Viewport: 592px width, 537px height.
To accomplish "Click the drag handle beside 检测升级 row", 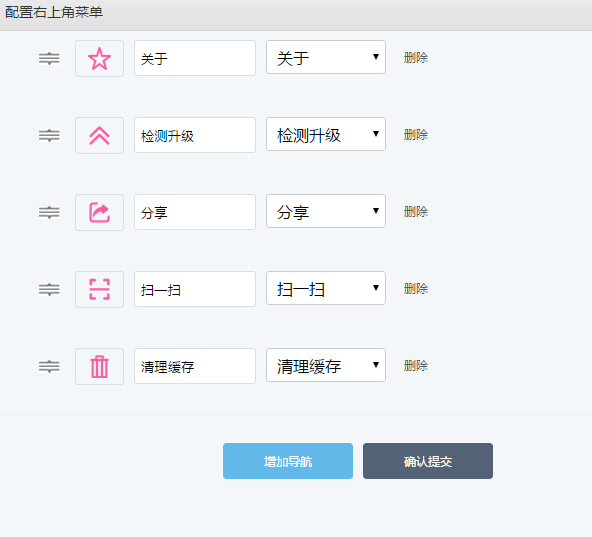I will click(x=49, y=135).
